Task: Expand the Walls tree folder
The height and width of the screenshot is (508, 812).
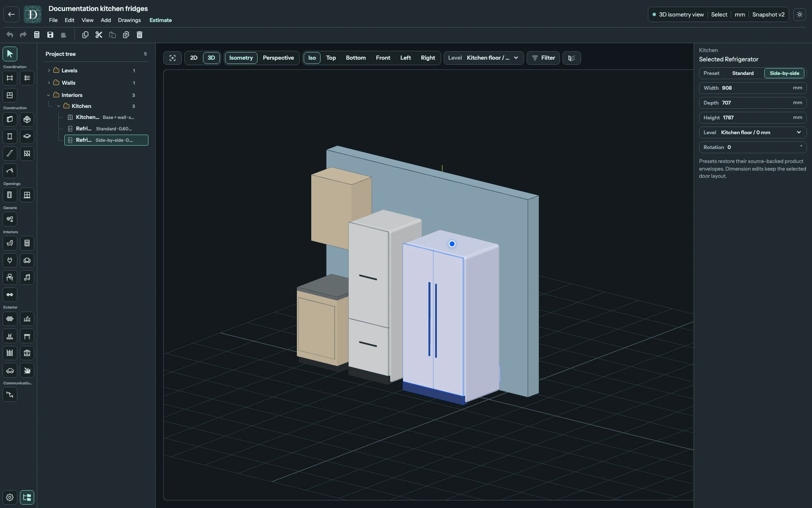Action: coord(49,83)
